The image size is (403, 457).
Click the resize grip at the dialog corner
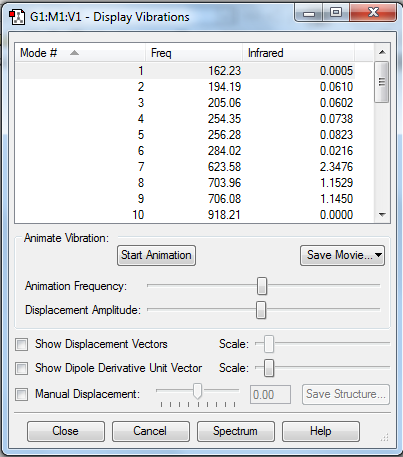tap(384, 437)
